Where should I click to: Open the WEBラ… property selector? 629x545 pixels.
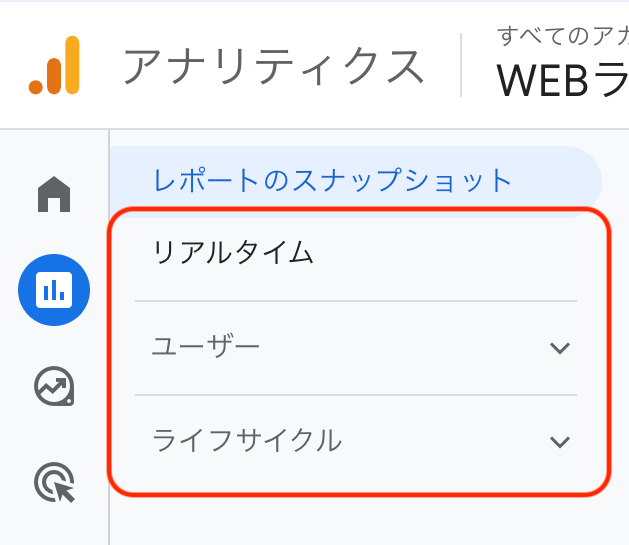tap(562, 81)
